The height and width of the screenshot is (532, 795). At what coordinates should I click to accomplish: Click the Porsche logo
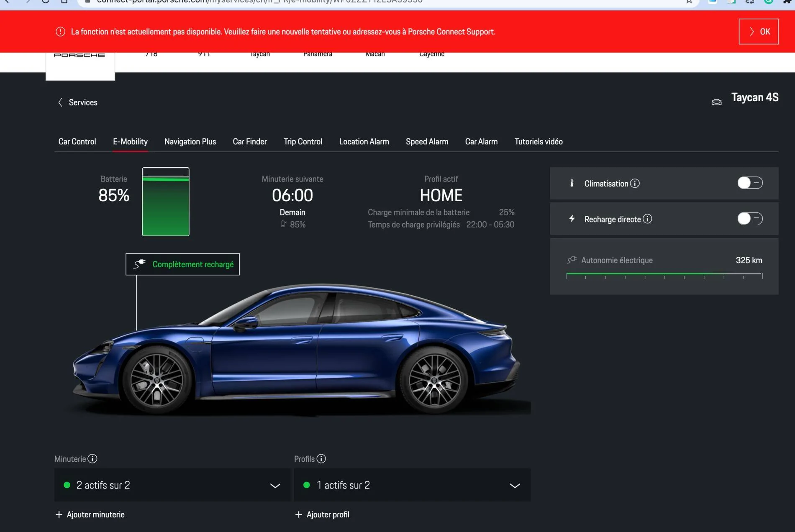(x=79, y=55)
